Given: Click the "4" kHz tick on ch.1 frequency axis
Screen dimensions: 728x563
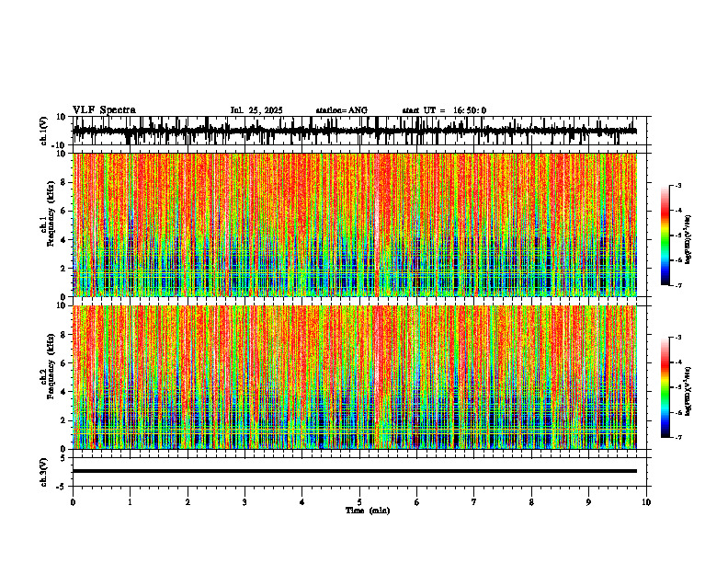Looking at the screenshot, I should pyautogui.click(x=63, y=240).
